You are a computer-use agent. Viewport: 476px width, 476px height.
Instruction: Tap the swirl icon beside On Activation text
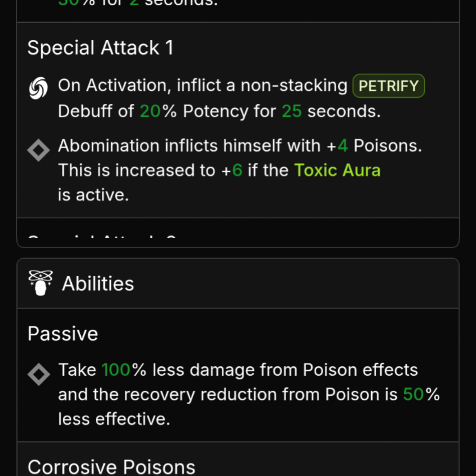pos(38,88)
